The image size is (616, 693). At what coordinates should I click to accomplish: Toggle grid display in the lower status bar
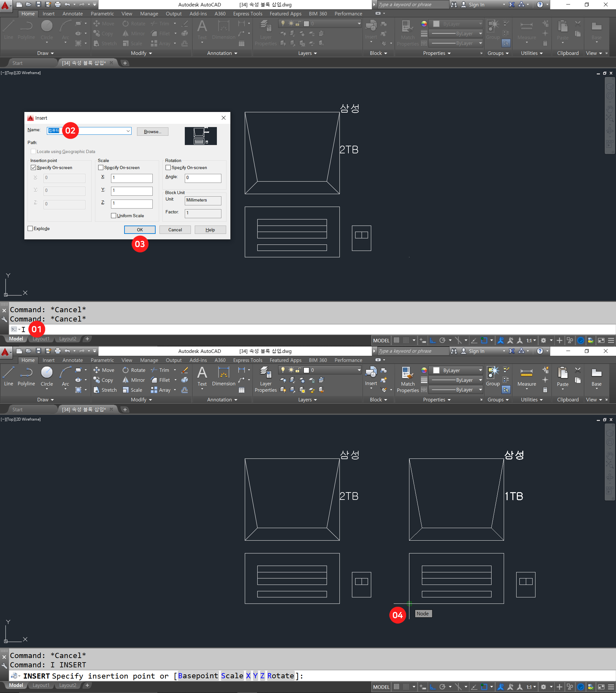(x=396, y=687)
